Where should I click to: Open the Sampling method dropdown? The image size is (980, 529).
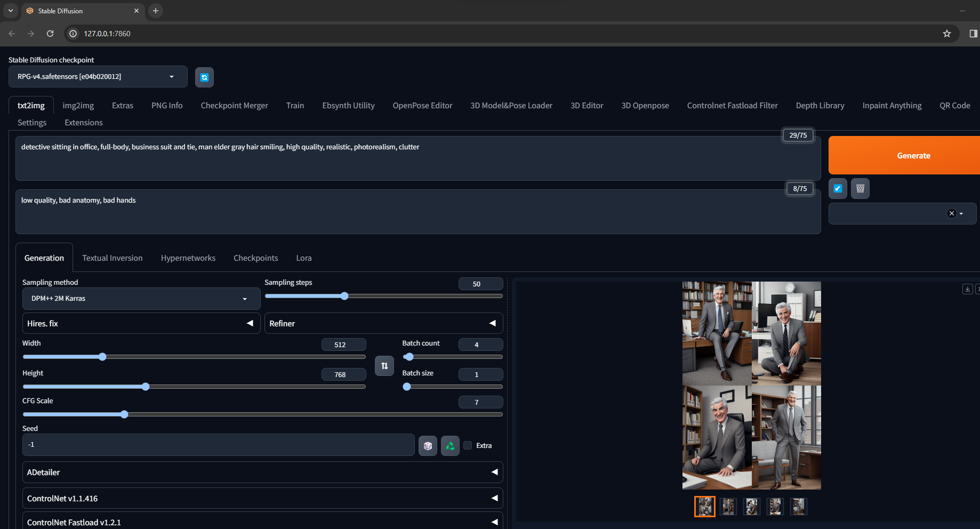pyautogui.click(x=141, y=299)
